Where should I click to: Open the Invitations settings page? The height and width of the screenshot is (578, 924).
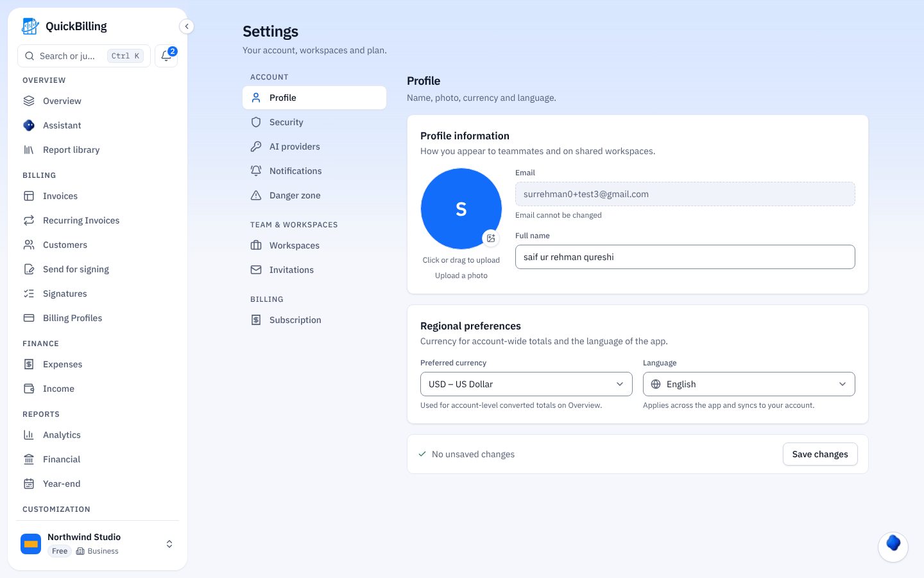314,270
